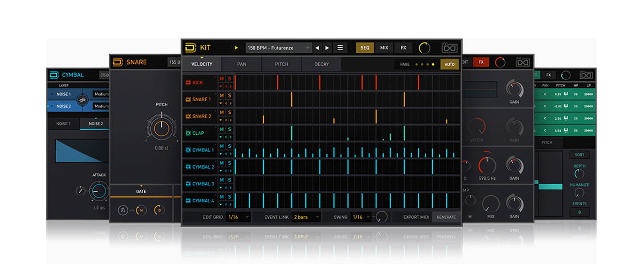Mute the SNARE 1 track

[x=222, y=96]
